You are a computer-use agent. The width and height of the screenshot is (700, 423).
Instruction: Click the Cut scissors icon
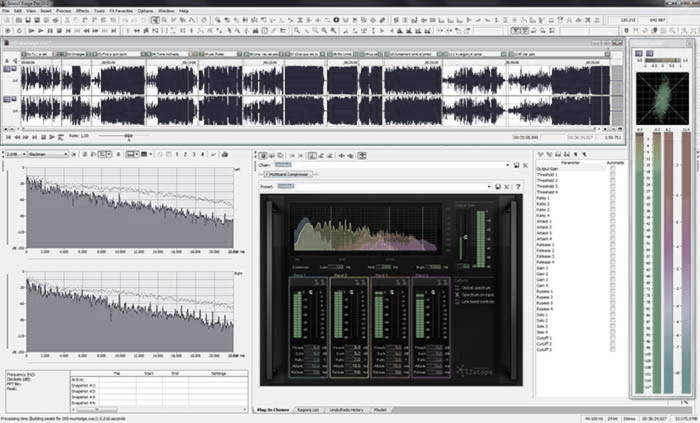(67, 20)
